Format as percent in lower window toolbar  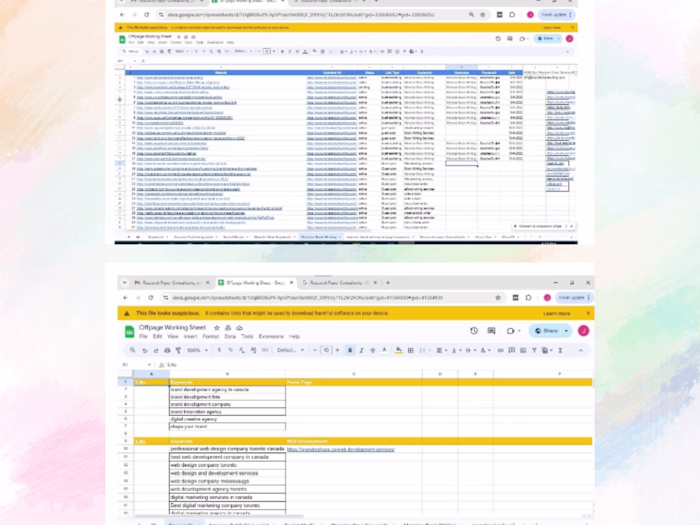230,350
